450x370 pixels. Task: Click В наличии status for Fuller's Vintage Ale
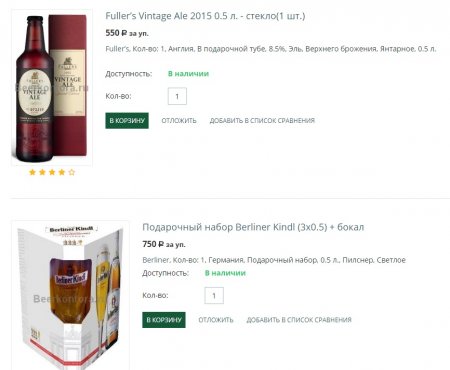tap(188, 74)
